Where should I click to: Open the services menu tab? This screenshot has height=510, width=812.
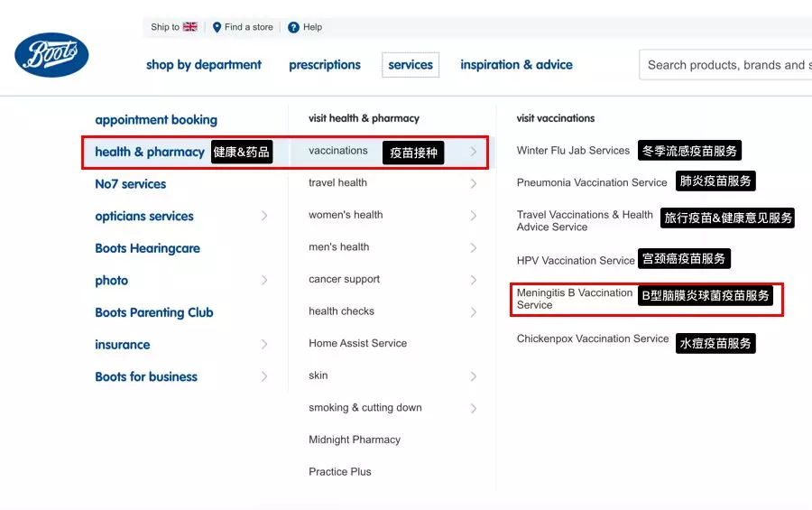tap(411, 65)
